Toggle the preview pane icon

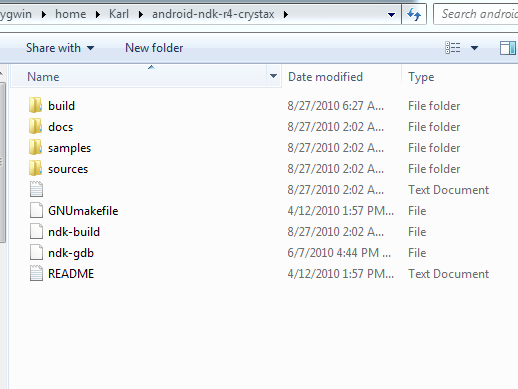508,48
